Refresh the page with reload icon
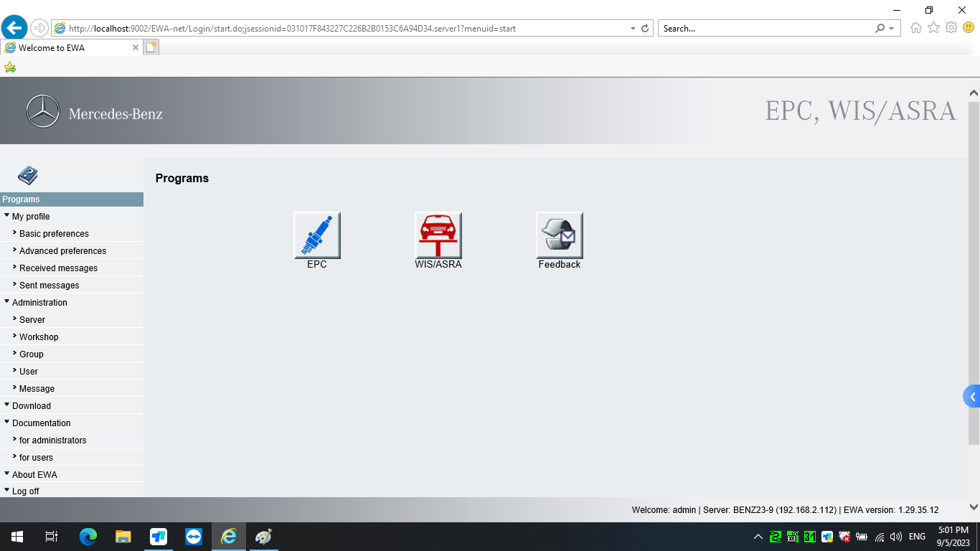Viewport: 980px width, 551px height. tap(645, 29)
